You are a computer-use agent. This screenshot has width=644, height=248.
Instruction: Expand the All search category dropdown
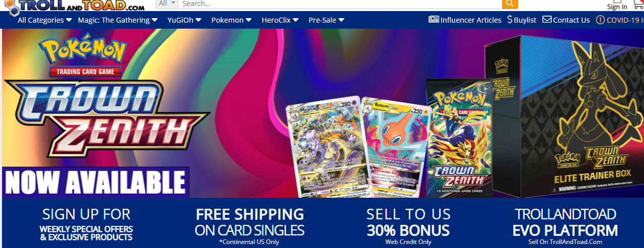(167, 4)
